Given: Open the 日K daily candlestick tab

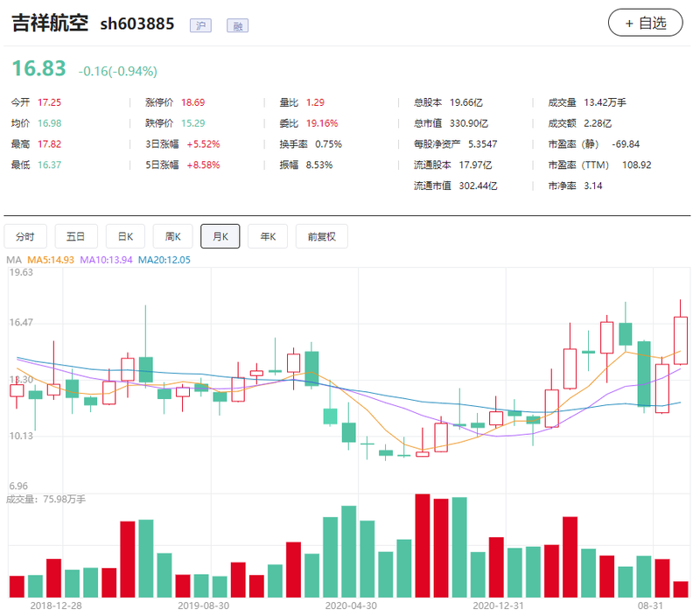Looking at the screenshot, I should 125,236.
